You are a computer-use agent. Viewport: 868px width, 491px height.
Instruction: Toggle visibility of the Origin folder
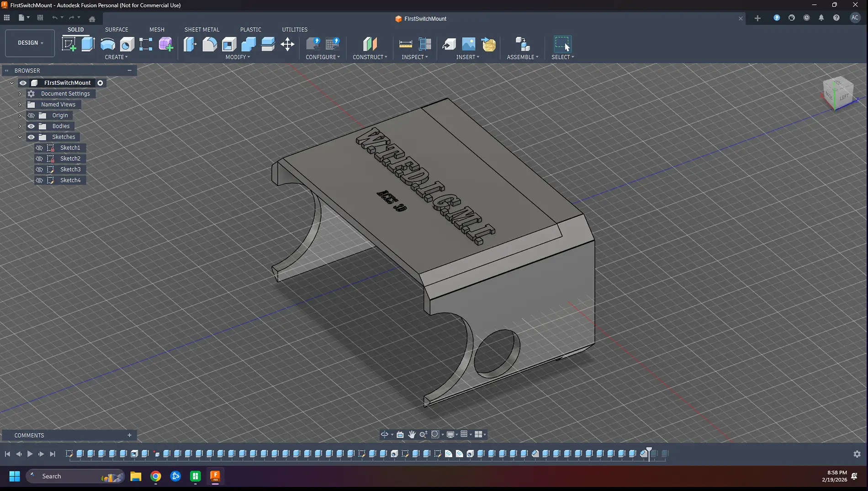click(x=31, y=115)
